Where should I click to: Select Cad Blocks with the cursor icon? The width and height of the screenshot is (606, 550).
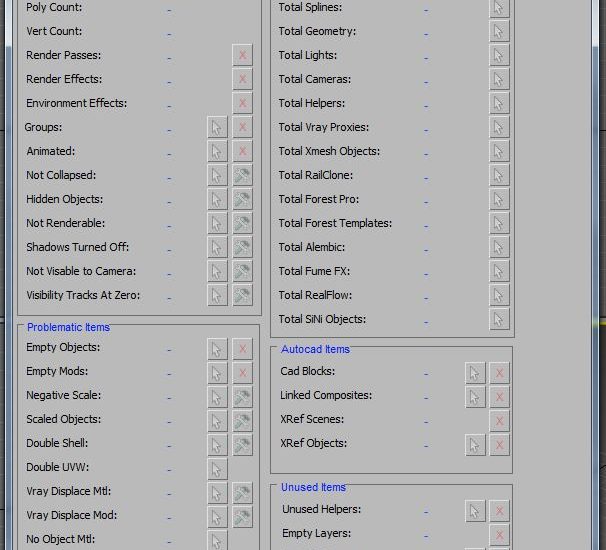[475, 373]
